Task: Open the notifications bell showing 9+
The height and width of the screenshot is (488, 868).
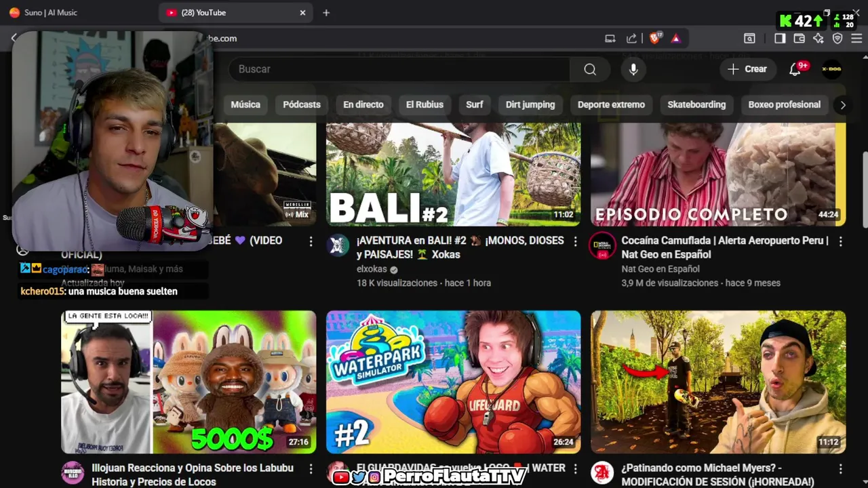Action: 795,69
